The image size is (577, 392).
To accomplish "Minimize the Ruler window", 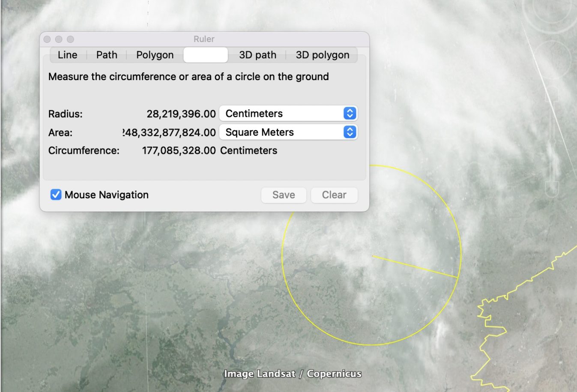I will [x=59, y=39].
